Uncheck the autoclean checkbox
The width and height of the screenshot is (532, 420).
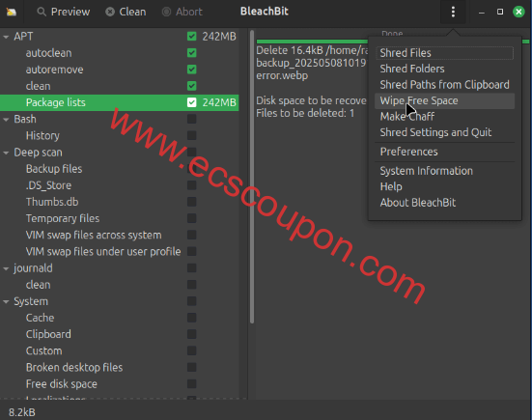coord(192,53)
